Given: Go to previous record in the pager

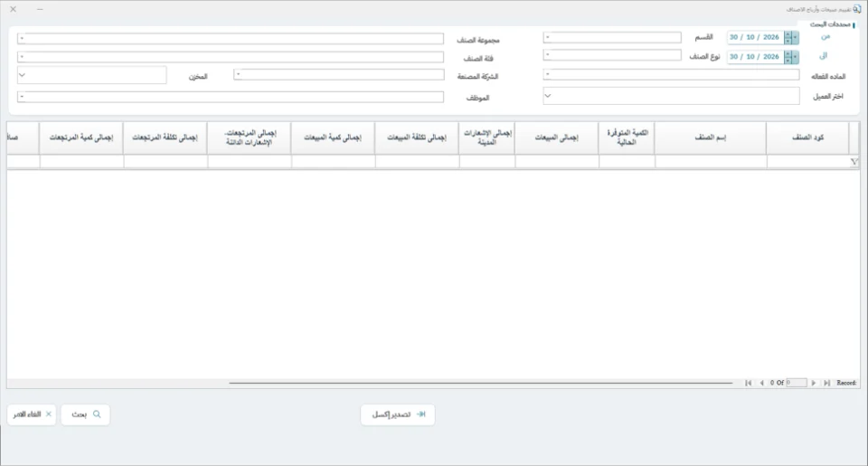Looking at the screenshot, I should click(761, 383).
